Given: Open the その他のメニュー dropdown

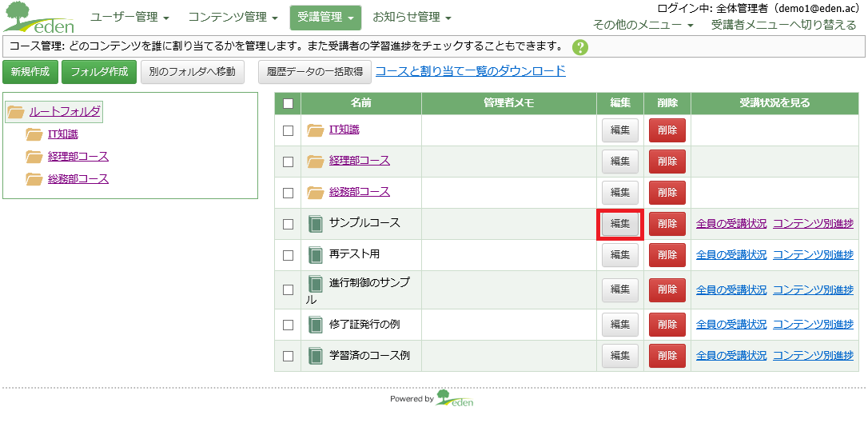Looking at the screenshot, I should click(x=643, y=25).
